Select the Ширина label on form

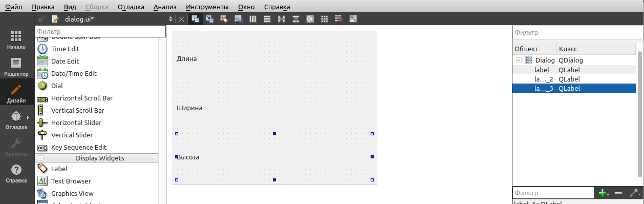point(189,108)
